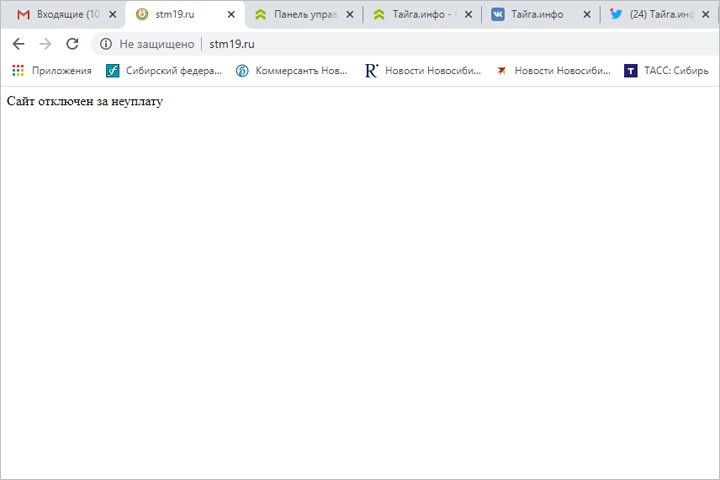Close the Панель управ... tab

click(350, 15)
